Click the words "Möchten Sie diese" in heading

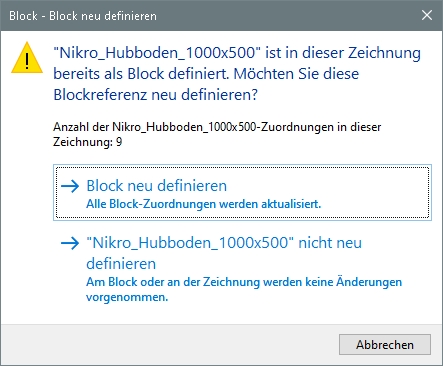tap(296, 74)
